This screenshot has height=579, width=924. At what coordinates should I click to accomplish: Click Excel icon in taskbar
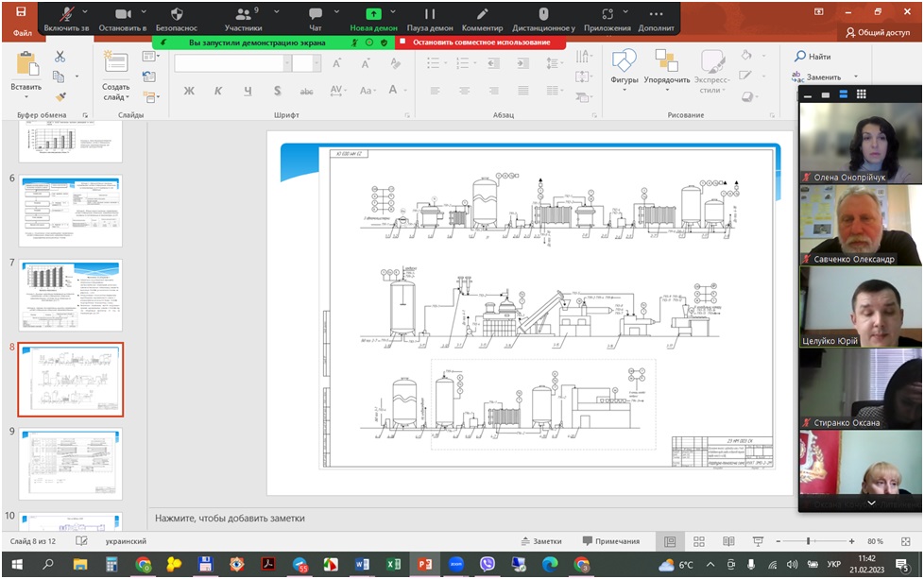point(392,565)
